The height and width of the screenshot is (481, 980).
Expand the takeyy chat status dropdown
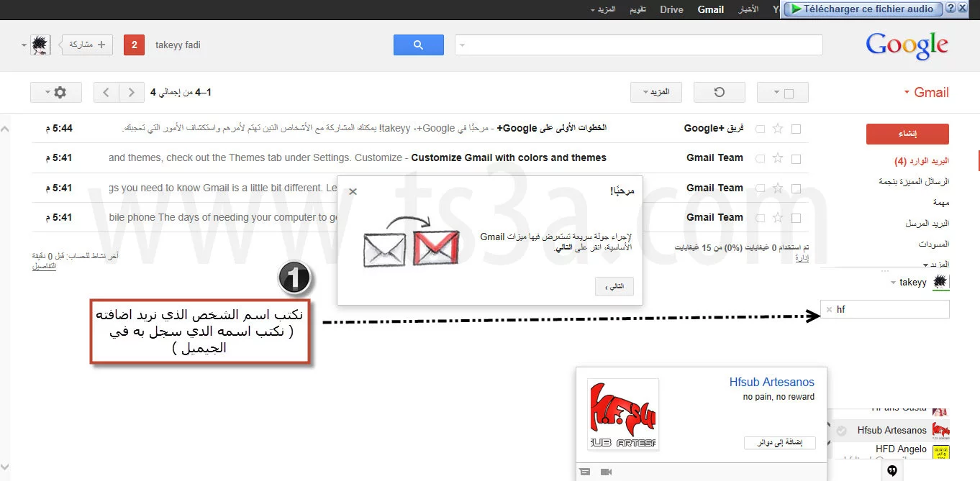click(893, 283)
